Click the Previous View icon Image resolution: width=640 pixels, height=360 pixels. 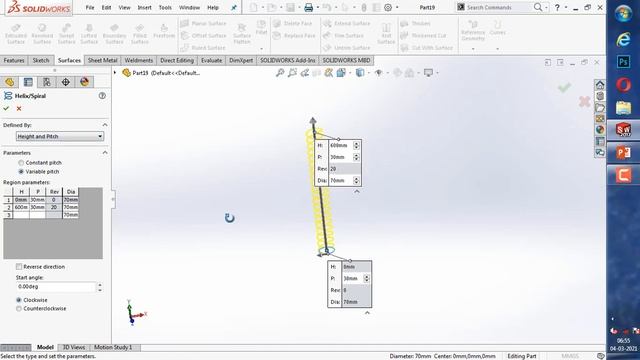click(x=304, y=73)
